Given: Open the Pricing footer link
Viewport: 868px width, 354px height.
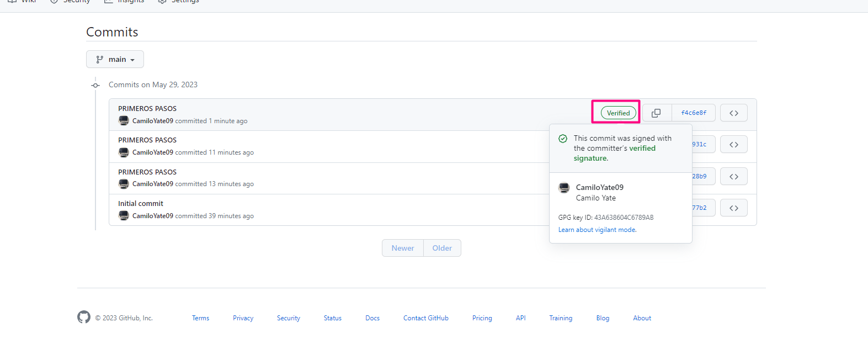Looking at the screenshot, I should pyautogui.click(x=482, y=318).
